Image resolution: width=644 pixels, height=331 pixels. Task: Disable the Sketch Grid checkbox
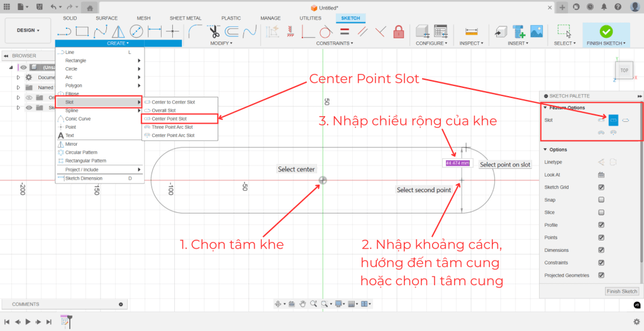(x=601, y=187)
